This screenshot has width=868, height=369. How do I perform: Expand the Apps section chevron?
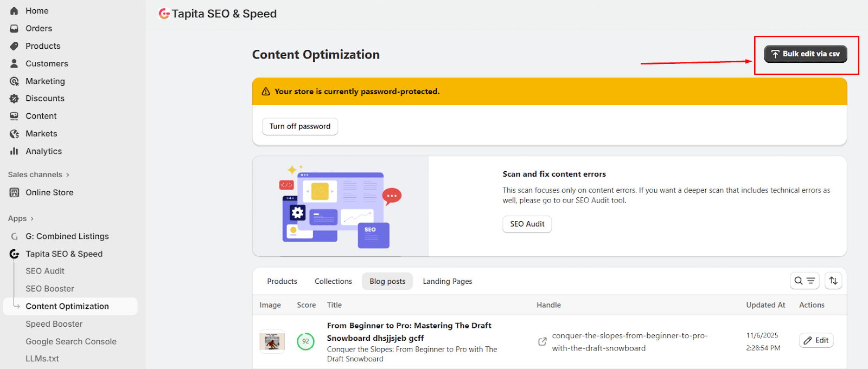32,218
